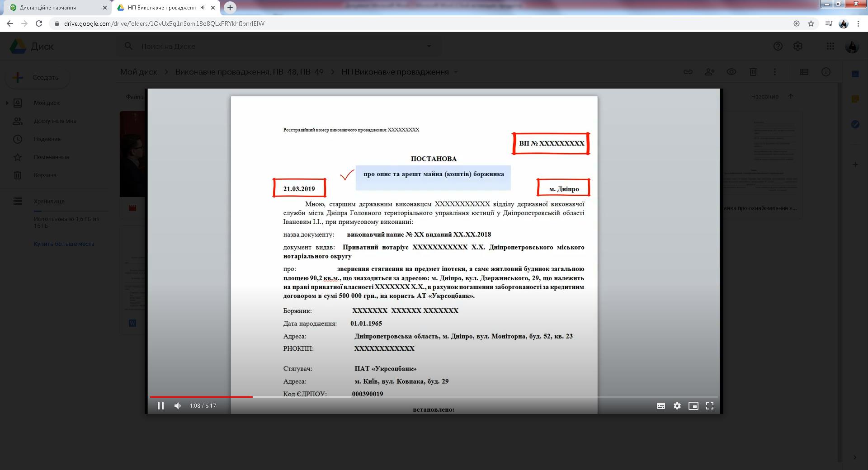
Task: Switch to list view layout
Action: 804,72
